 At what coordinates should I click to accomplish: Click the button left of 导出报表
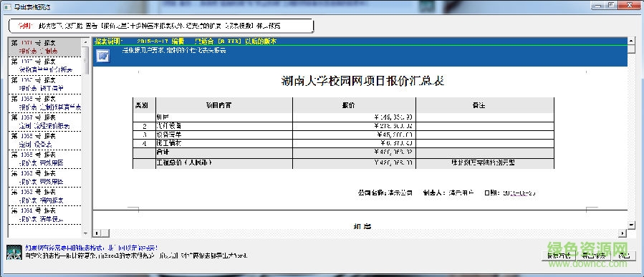coord(558,256)
